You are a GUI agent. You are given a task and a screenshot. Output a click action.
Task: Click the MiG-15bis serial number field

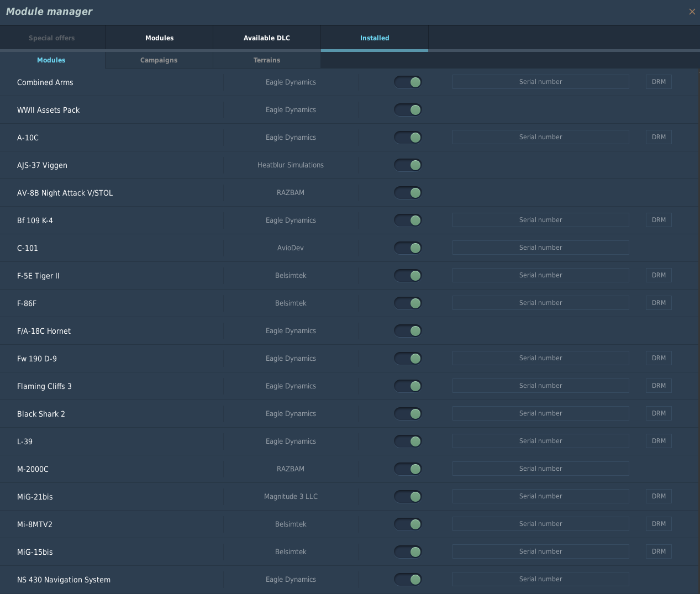[x=540, y=551]
